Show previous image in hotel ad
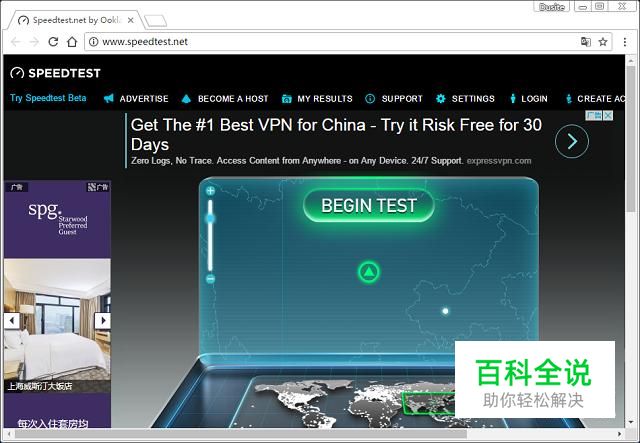The height and width of the screenshot is (443, 640). [x=12, y=321]
